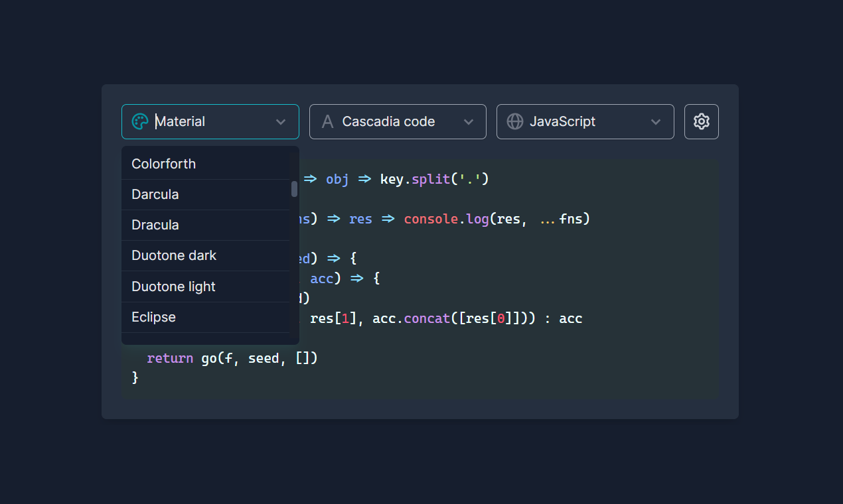Click the globe icon next to JavaScript

(x=514, y=121)
